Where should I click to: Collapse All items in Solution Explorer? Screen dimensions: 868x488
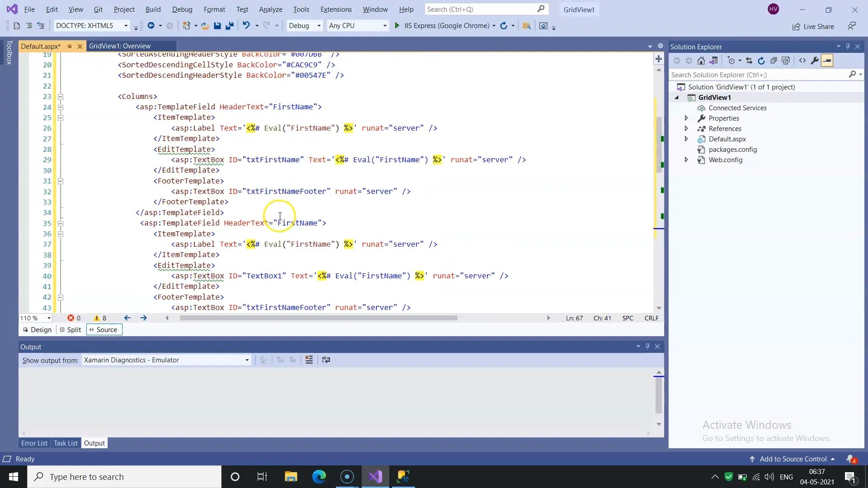774,60
